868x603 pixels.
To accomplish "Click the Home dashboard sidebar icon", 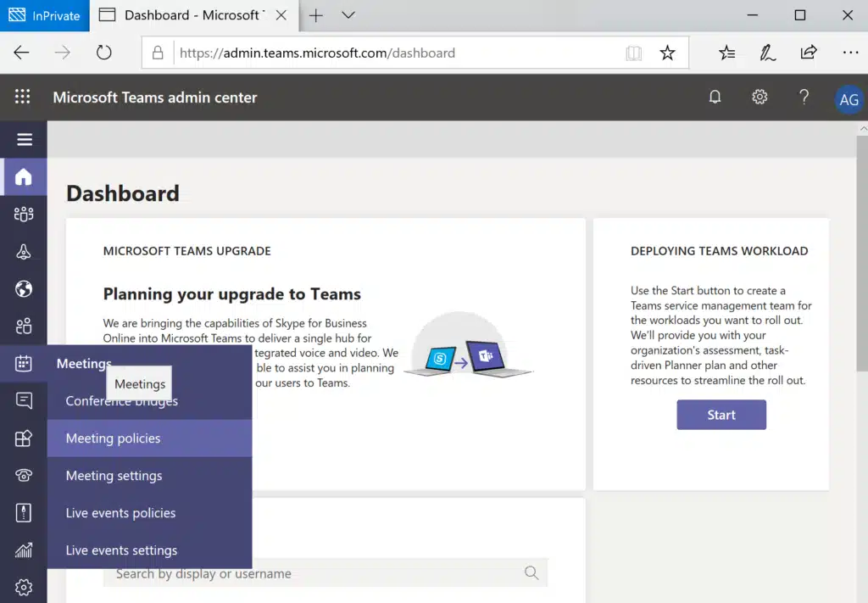I will click(24, 177).
